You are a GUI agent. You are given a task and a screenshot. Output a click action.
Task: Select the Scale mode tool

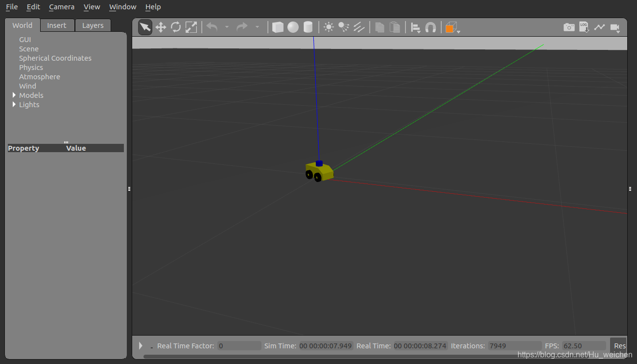(191, 27)
